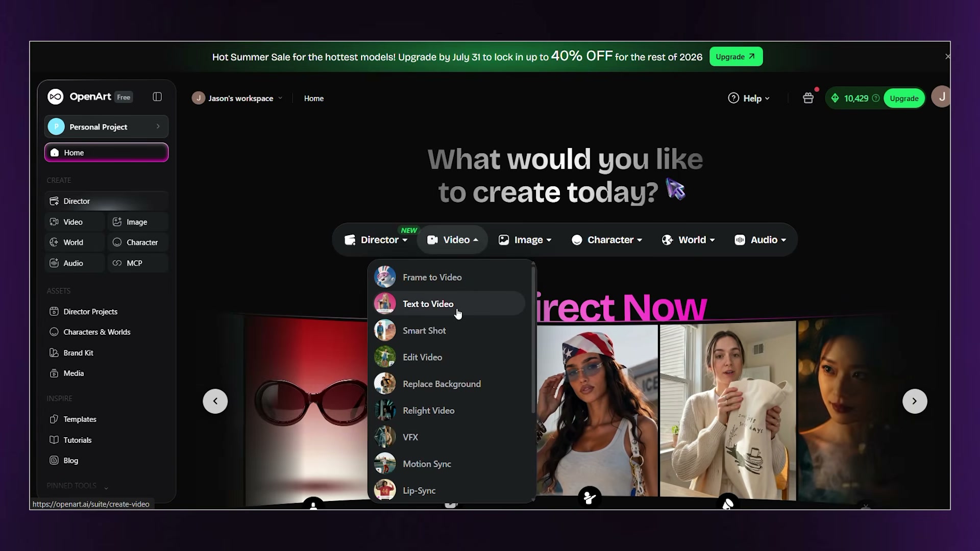Collapse the Video dropdown in the create bar

pos(453,240)
